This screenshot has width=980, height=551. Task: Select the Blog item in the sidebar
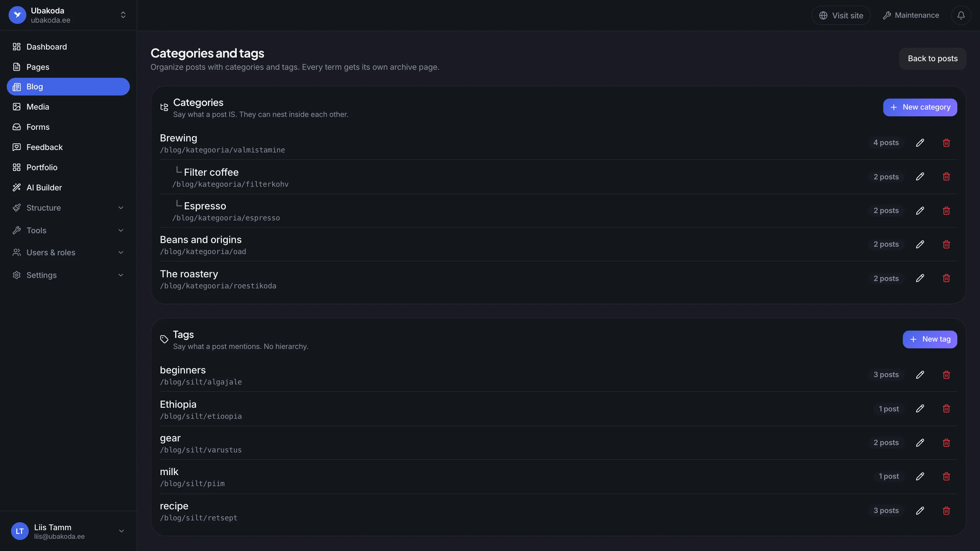pyautogui.click(x=68, y=87)
